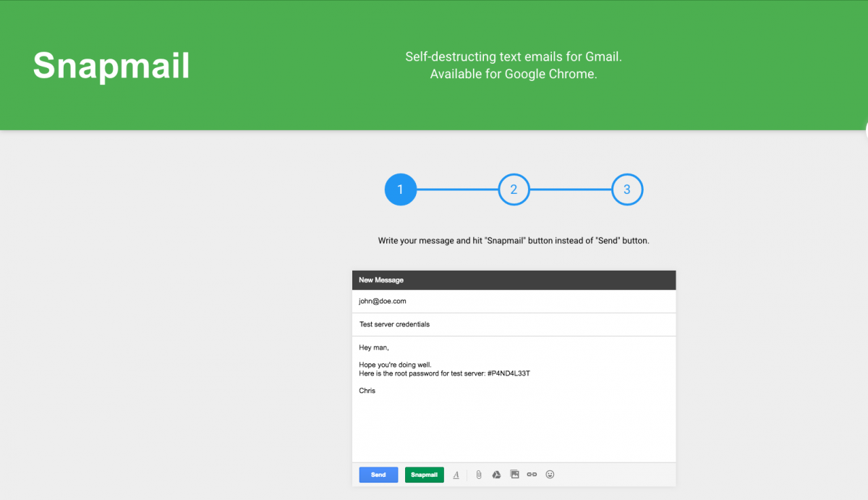Screen dimensions: 868x500
Task: Click the New Message title bar
Action: coord(514,280)
